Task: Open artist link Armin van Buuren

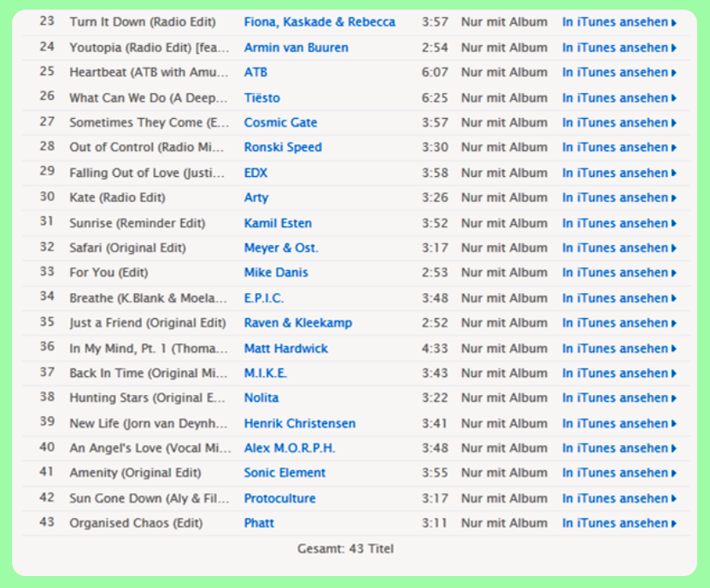Action: pos(296,48)
